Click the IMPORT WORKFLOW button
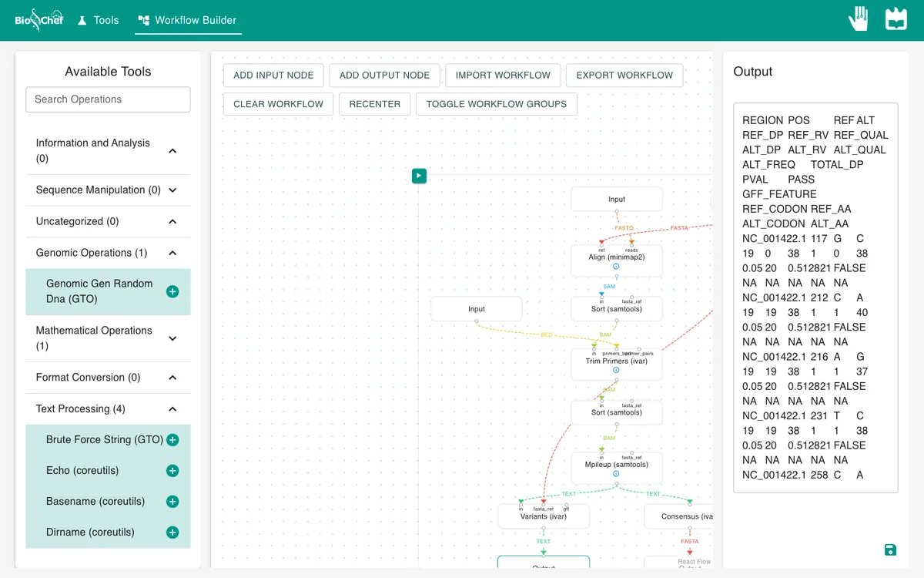 click(503, 76)
